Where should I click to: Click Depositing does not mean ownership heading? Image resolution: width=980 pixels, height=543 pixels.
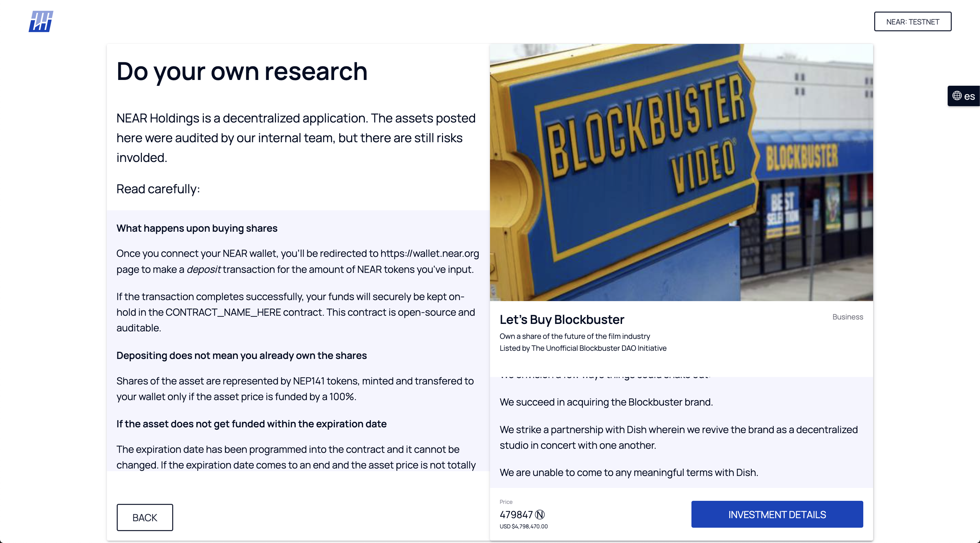pos(241,355)
